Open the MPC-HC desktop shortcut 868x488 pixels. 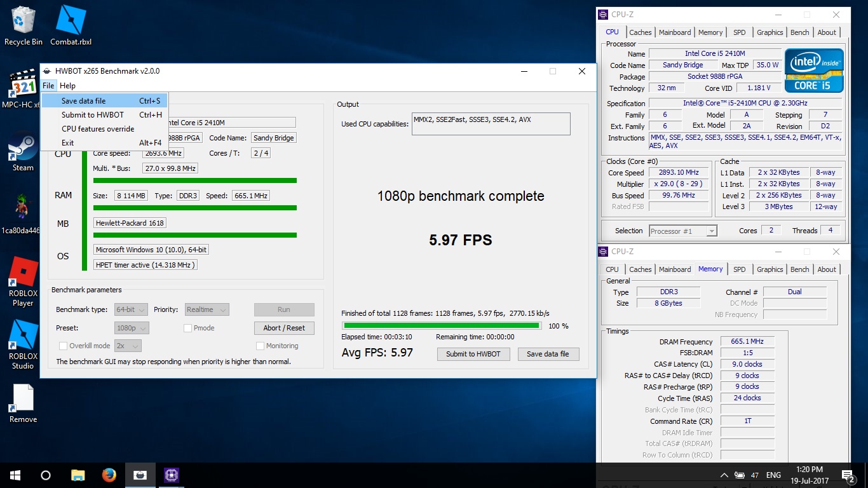(23, 88)
